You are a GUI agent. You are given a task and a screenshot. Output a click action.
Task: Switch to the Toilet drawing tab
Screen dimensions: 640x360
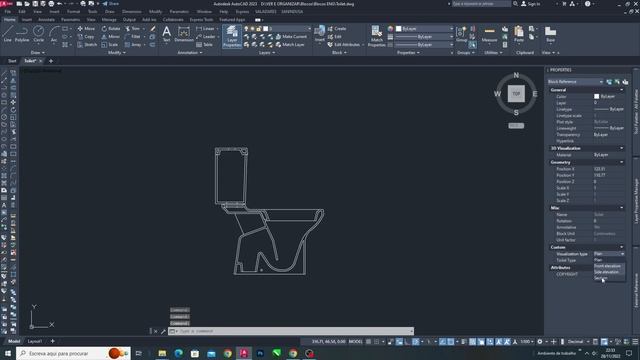point(30,61)
